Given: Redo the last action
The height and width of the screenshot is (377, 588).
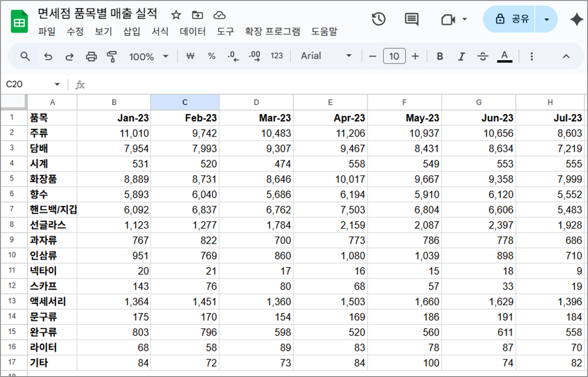Looking at the screenshot, I should coord(69,56).
